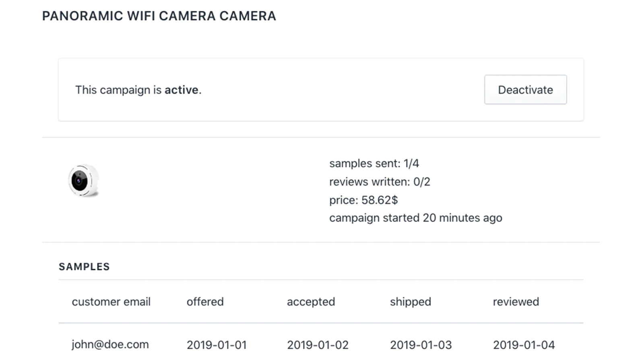Viewport: 644px width, 362px height.
Task: Click the offered column header
Action: pyautogui.click(x=205, y=302)
